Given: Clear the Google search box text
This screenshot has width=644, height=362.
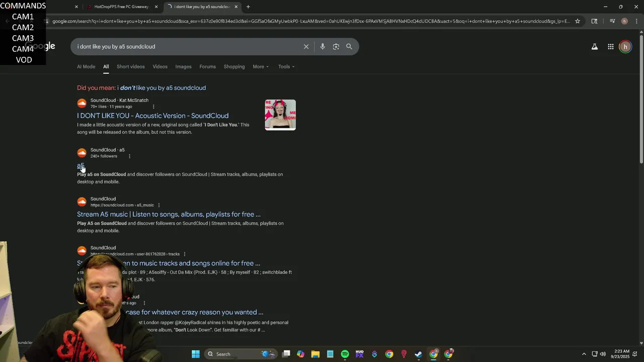Looking at the screenshot, I should [306, 47].
